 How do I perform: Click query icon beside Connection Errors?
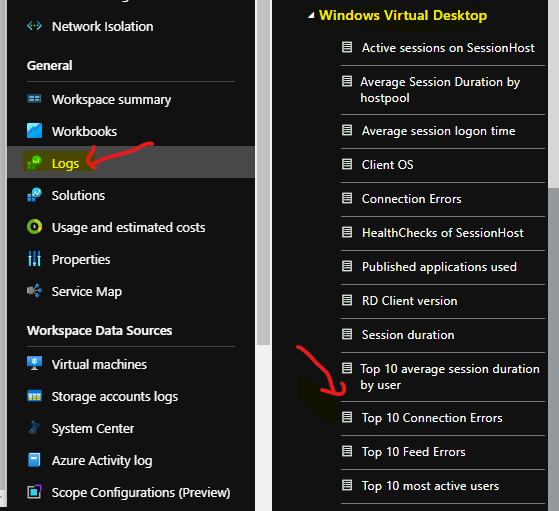coord(347,198)
